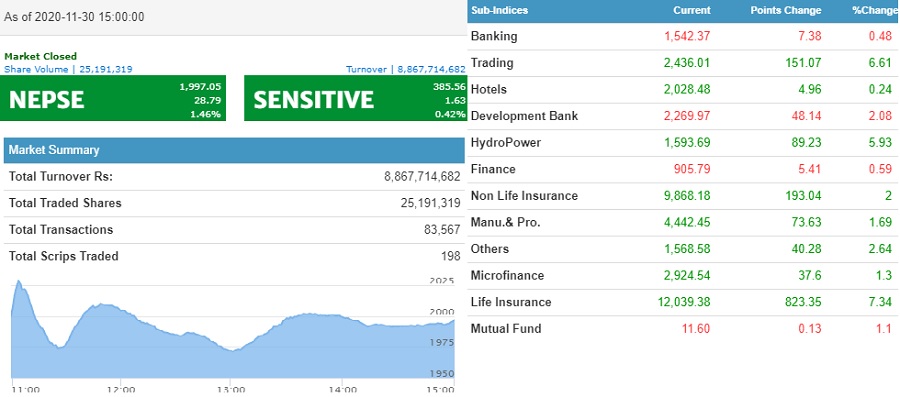This screenshot has width=900, height=397.
Task: Click the SENSITIVE index green tile
Action: tap(355, 98)
